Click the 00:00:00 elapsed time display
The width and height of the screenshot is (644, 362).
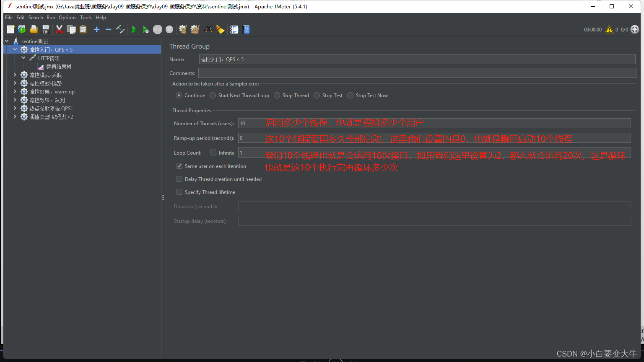pyautogui.click(x=592, y=30)
